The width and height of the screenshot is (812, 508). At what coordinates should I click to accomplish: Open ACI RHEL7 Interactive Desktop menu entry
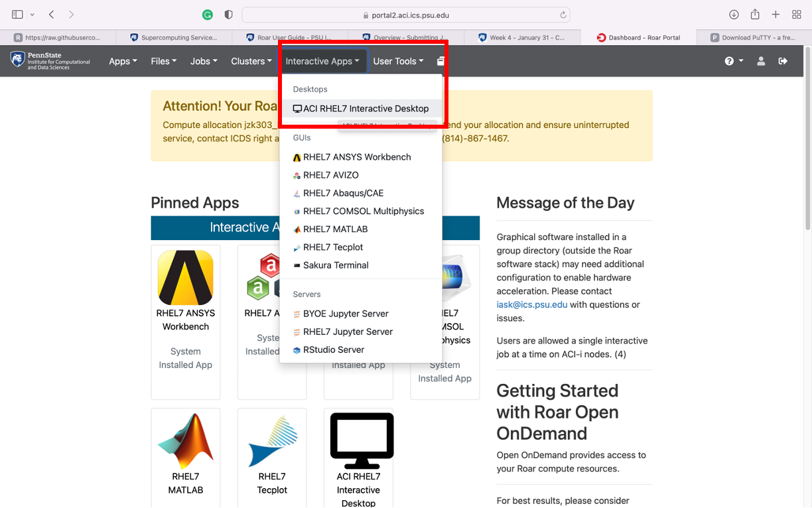(x=361, y=109)
